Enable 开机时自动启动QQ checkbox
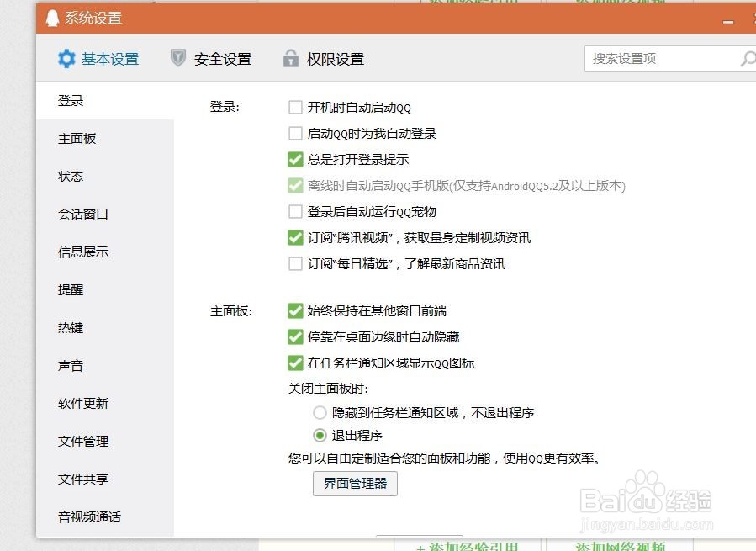The height and width of the screenshot is (551, 756). click(295, 107)
